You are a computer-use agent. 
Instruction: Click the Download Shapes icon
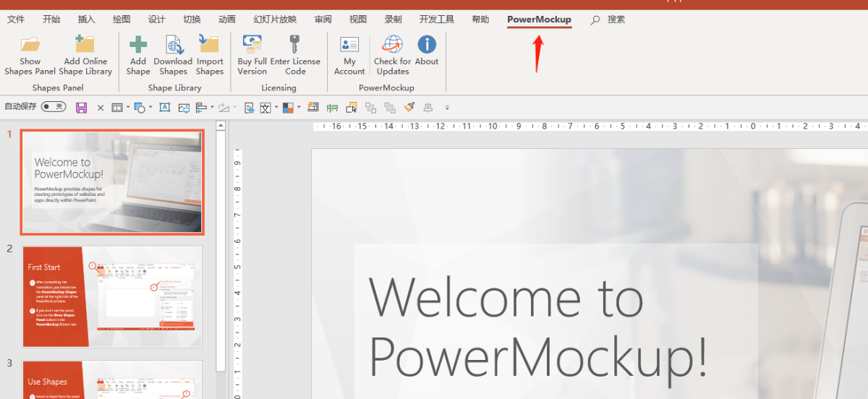(x=174, y=45)
